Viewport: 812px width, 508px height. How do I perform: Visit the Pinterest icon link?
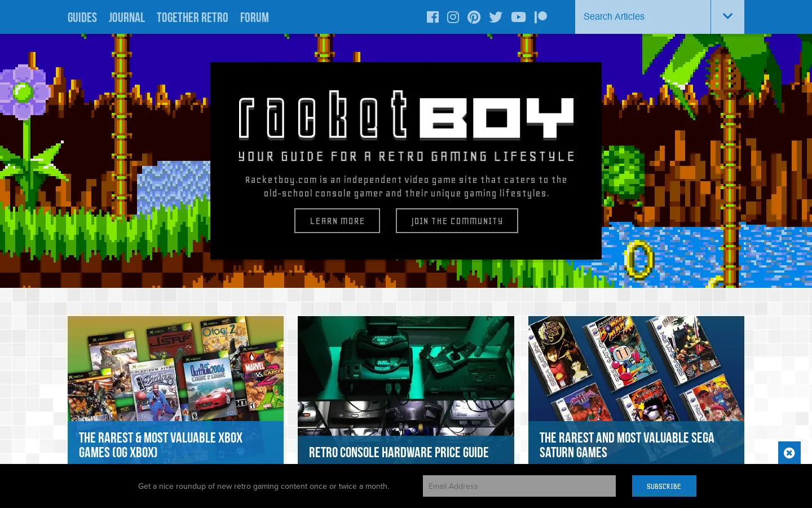pyautogui.click(x=474, y=17)
